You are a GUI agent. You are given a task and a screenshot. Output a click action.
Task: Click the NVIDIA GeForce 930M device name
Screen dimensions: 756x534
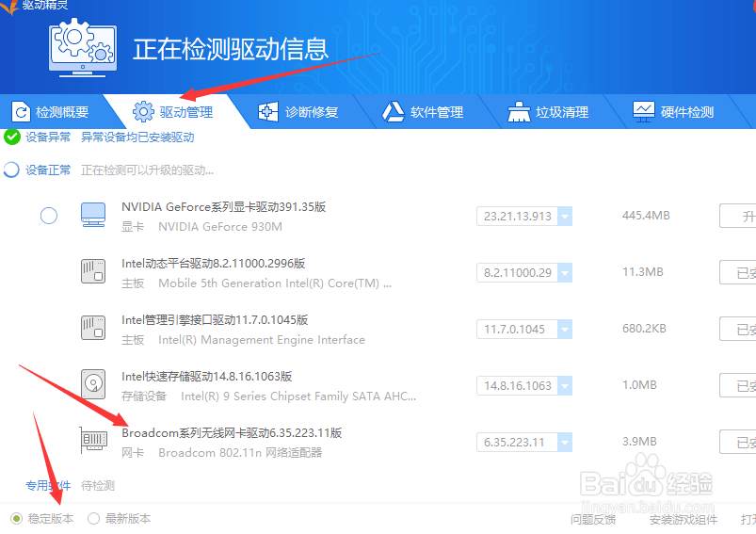click(220, 227)
